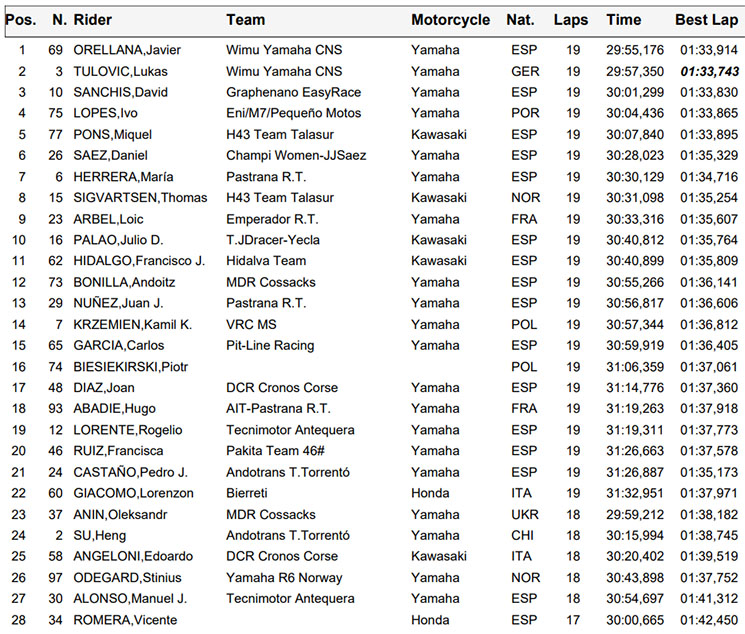Click time '30:07,840'
745x634 pixels.
tap(635, 134)
